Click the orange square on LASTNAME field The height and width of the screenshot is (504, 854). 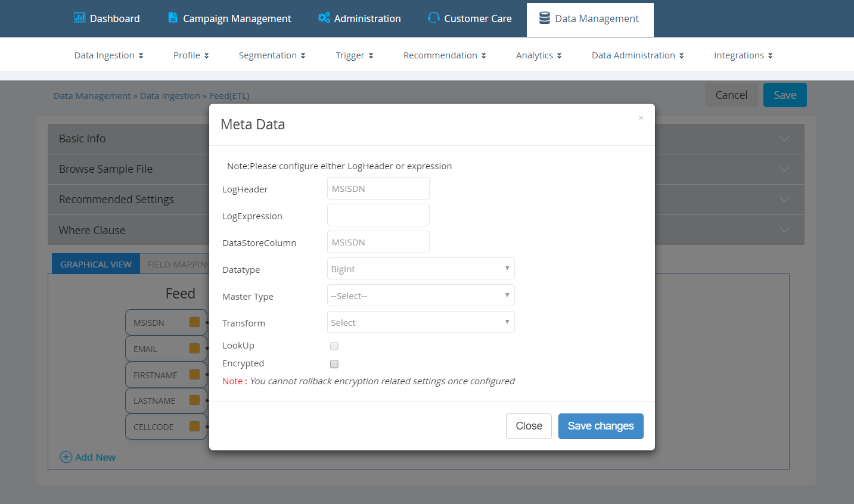[x=194, y=400]
